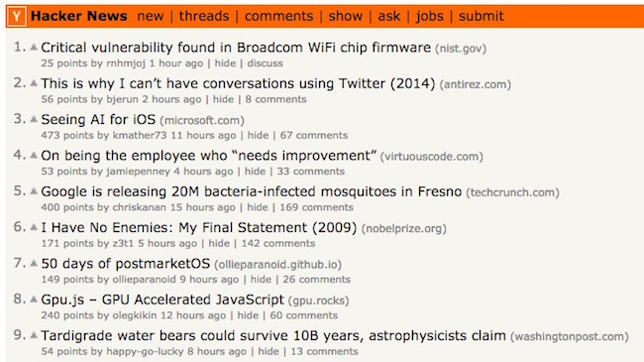Upvote the Google mosquitoes Fresno story
Viewport: 644px width, 362px height.
point(34,191)
